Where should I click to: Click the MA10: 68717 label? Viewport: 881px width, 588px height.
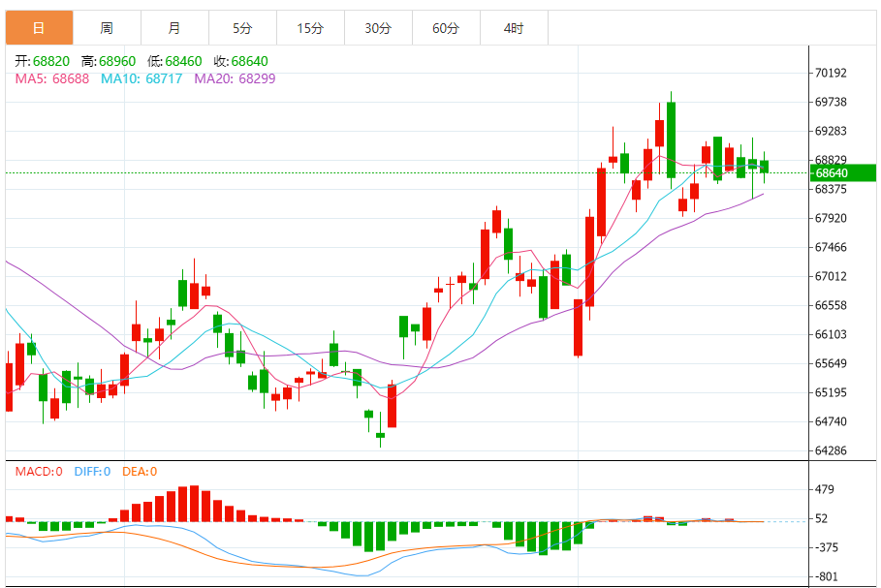[x=142, y=78]
